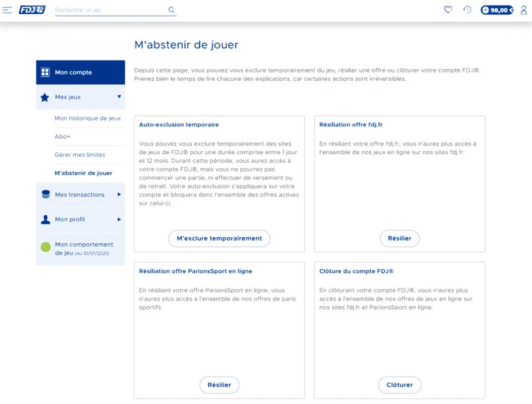Expand the Mon profil arrow
The image size is (532, 404).
pyautogui.click(x=119, y=219)
